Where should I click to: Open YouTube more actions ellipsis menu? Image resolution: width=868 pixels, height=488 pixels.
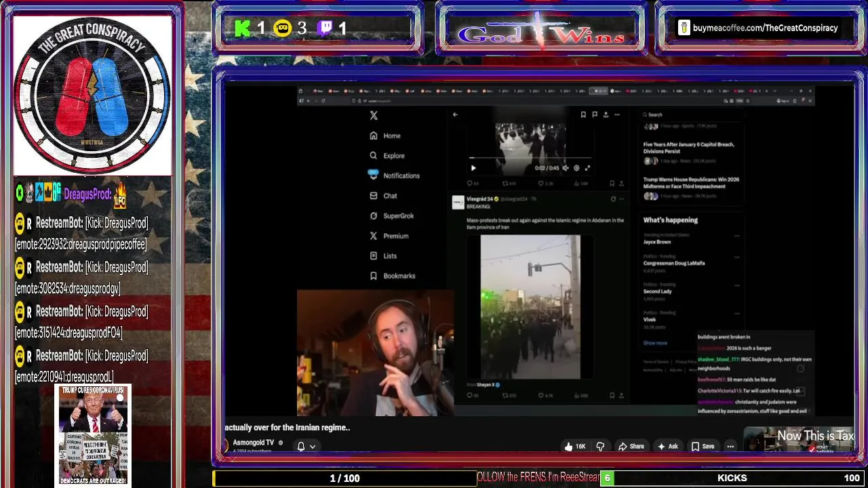click(x=730, y=447)
